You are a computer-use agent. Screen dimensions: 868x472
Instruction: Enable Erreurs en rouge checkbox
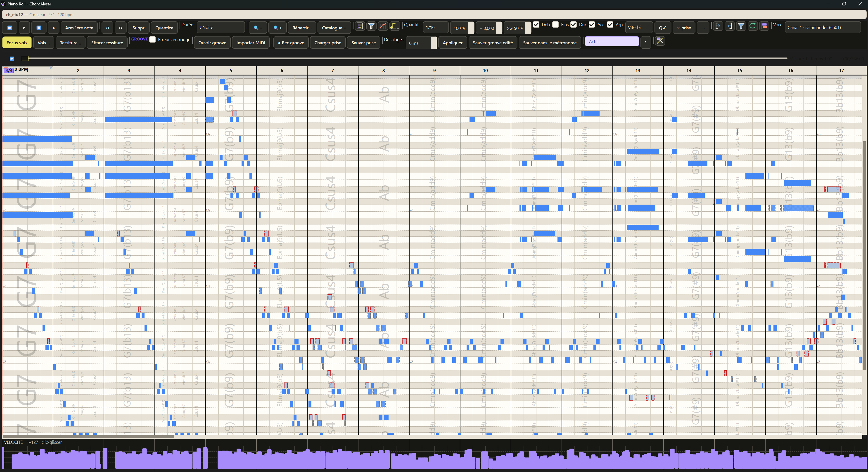tap(153, 39)
